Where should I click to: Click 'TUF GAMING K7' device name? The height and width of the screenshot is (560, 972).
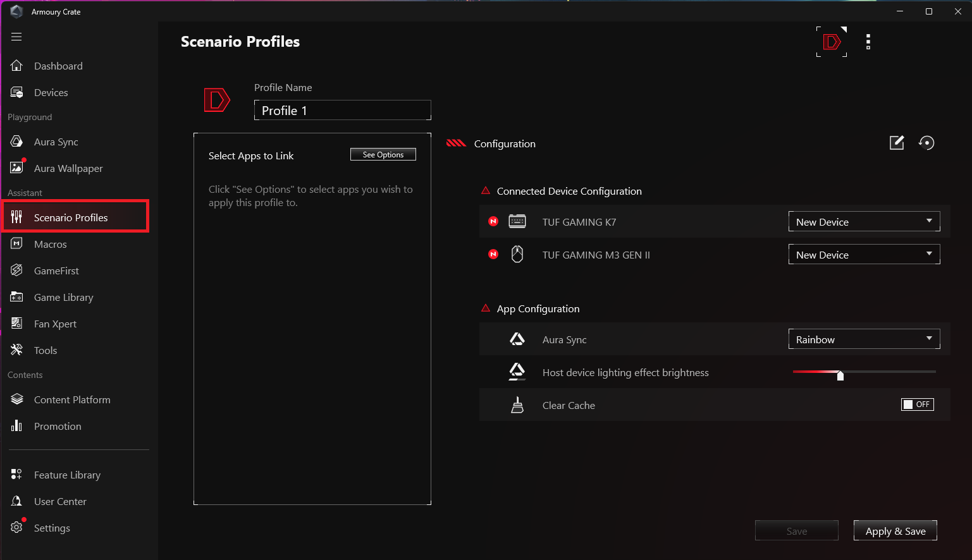click(579, 222)
